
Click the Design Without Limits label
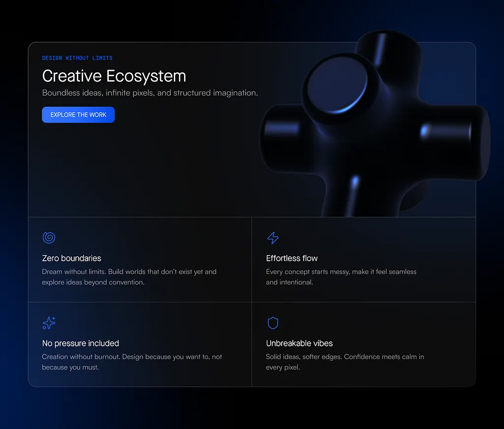coord(77,58)
